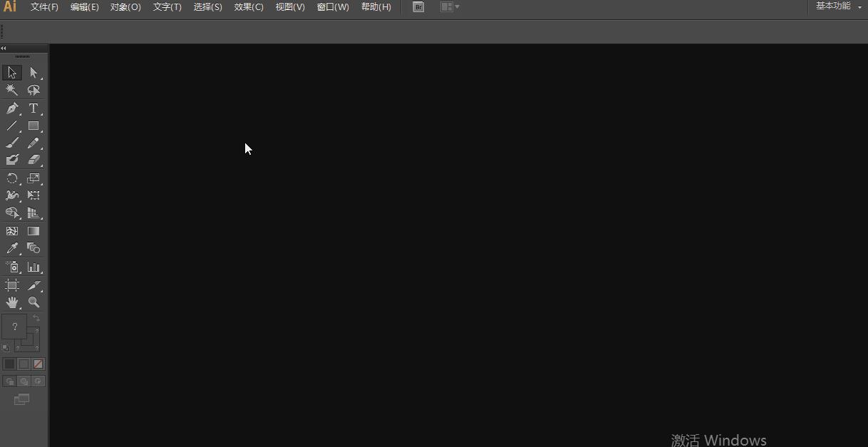Activate the Paintbrush tool

11,142
